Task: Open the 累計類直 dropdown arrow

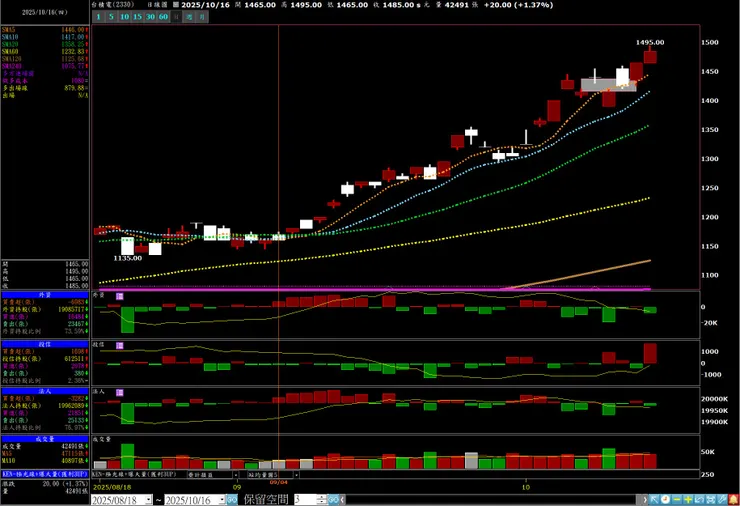Action: coord(236,475)
